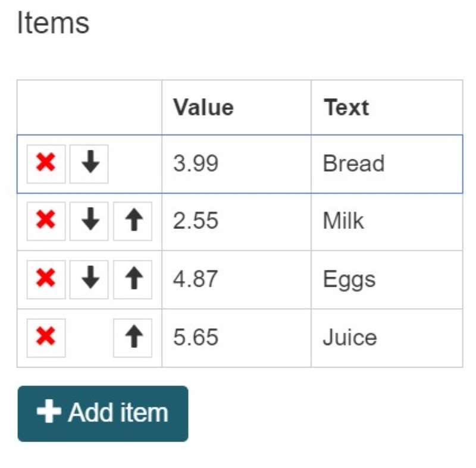Move Milk up to the top
The height and width of the screenshot is (468, 476).
(134, 221)
